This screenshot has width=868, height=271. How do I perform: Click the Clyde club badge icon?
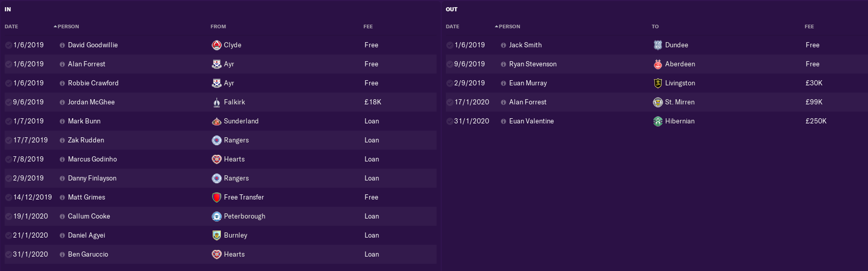(x=217, y=45)
